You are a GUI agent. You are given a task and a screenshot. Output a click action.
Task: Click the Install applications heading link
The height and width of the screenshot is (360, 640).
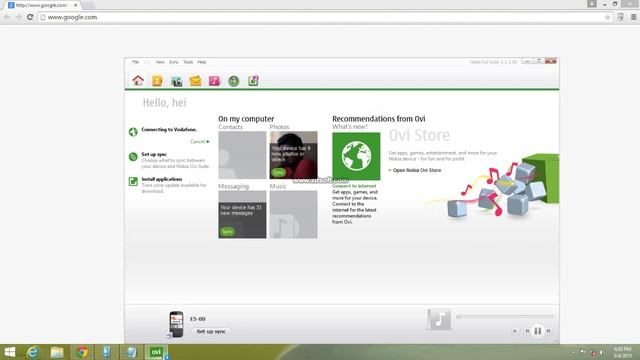click(162, 179)
